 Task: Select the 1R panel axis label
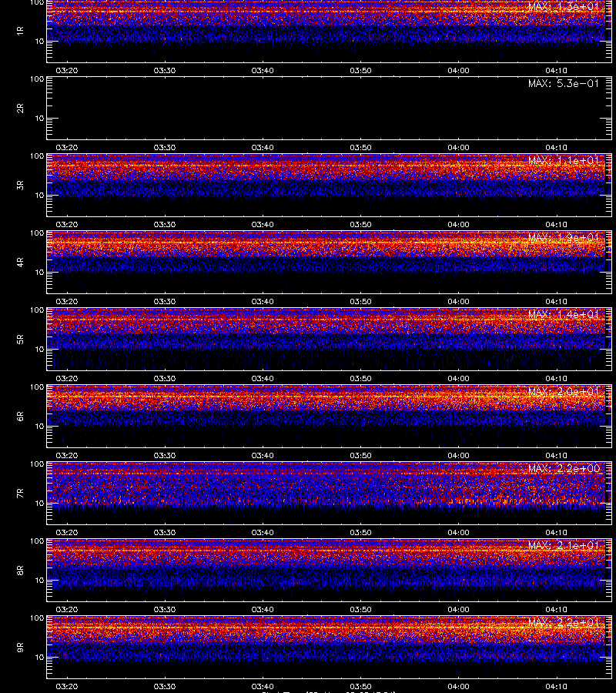pos(20,31)
